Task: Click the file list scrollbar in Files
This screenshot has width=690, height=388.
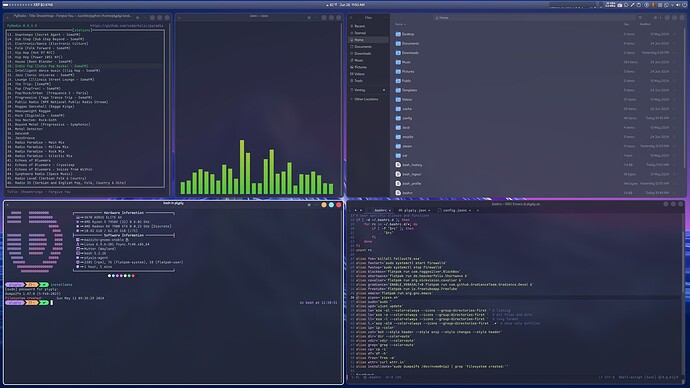Action: (x=685, y=97)
